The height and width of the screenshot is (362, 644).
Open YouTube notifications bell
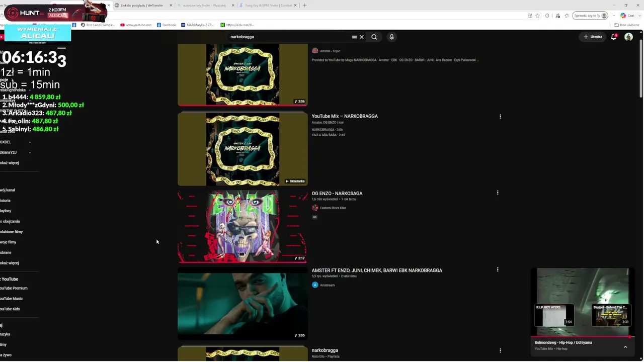pos(613,37)
